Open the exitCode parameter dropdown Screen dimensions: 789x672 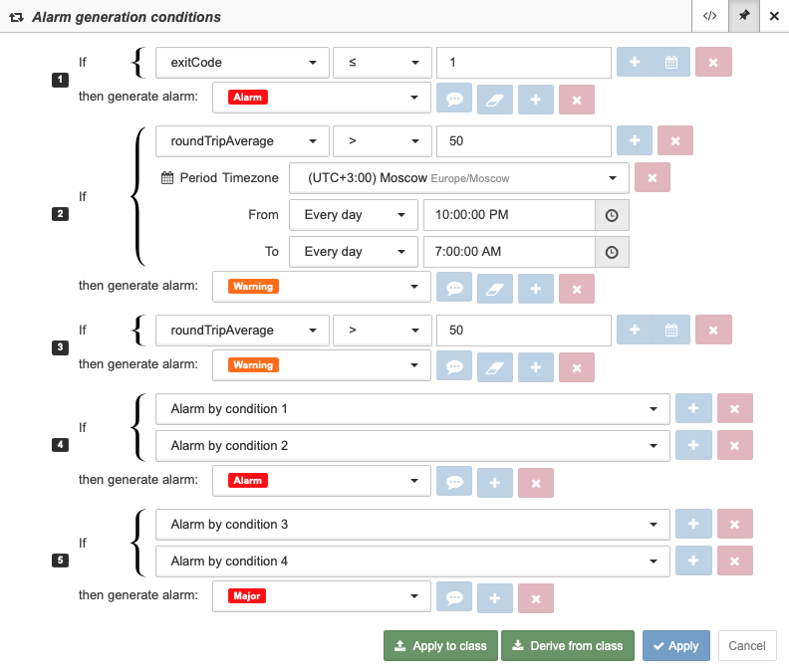[x=242, y=63]
